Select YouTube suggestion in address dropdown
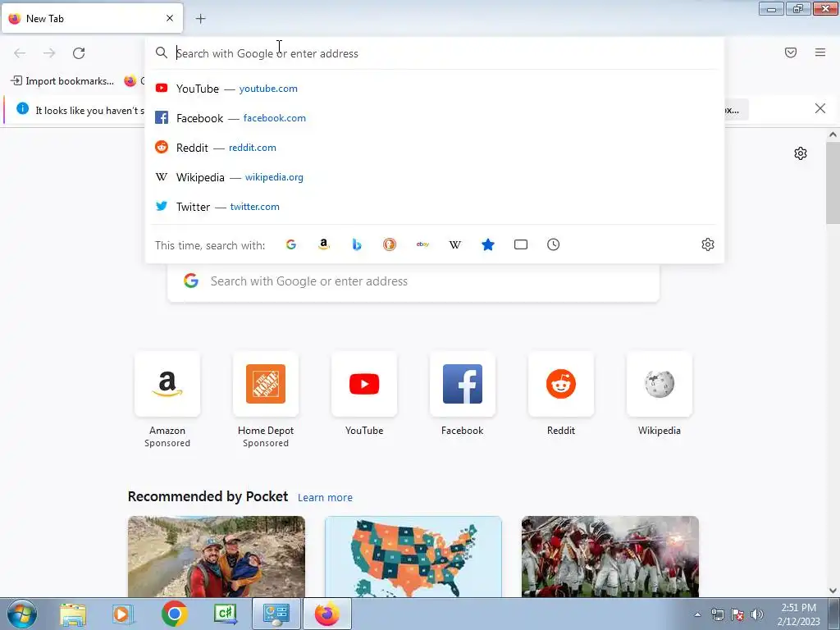Image resolution: width=840 pixels, height=630 pixels. pyautogui.click(x=435, y=89)
